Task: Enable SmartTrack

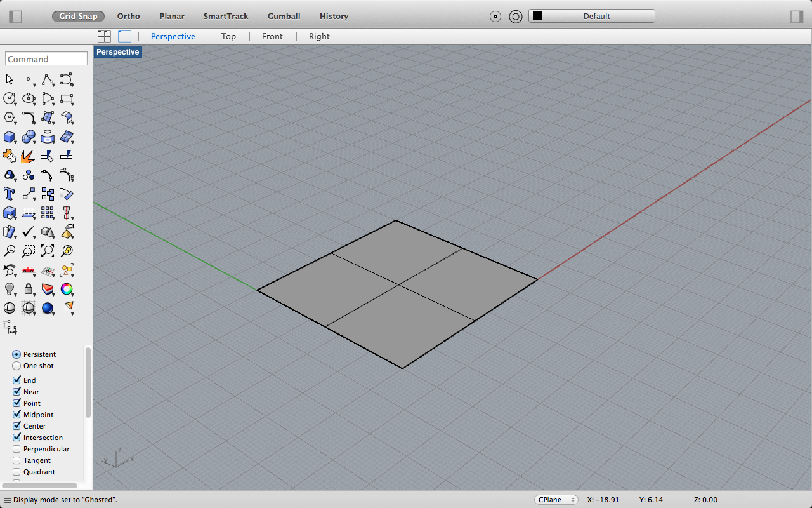Action: [x=226, y=16]
